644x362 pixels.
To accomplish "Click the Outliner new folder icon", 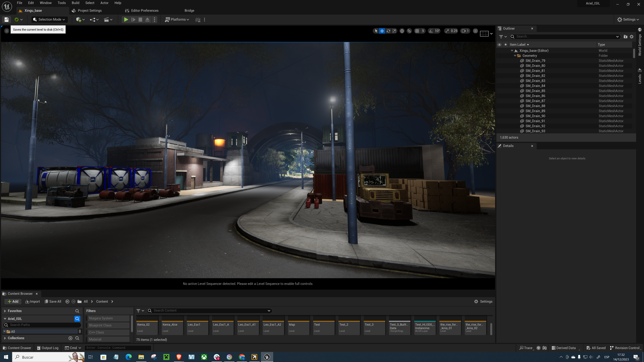I will tap(626, 37).
